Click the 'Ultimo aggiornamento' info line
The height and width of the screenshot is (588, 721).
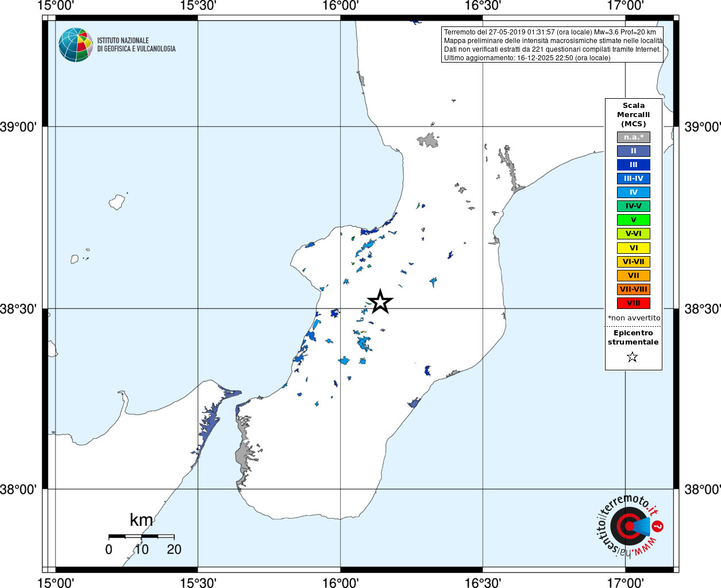pyautogui.click(x=527, y=58)
